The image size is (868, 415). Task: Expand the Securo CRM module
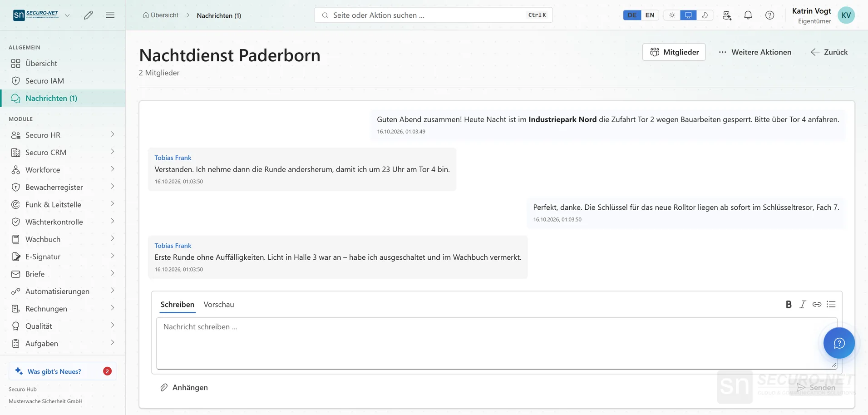63,153
